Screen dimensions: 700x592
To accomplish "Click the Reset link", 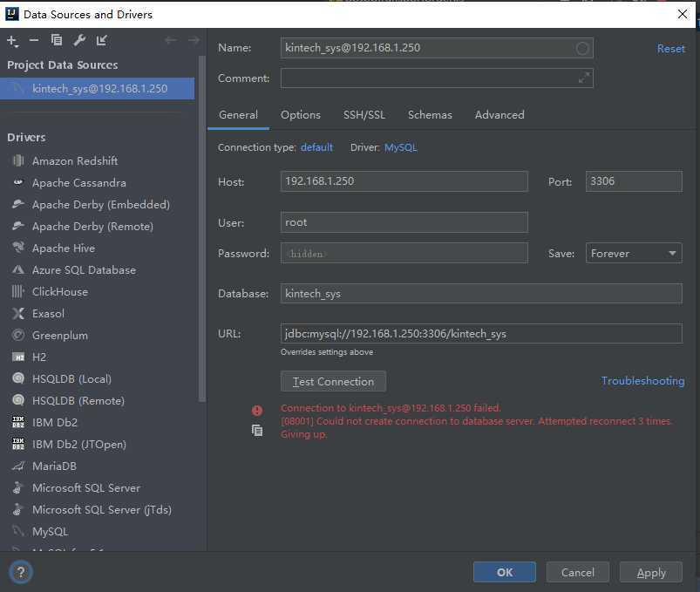I will 670,49.
